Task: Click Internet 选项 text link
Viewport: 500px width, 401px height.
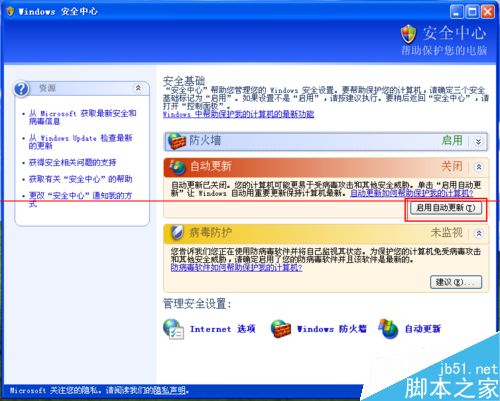Action: coord(223,329)
